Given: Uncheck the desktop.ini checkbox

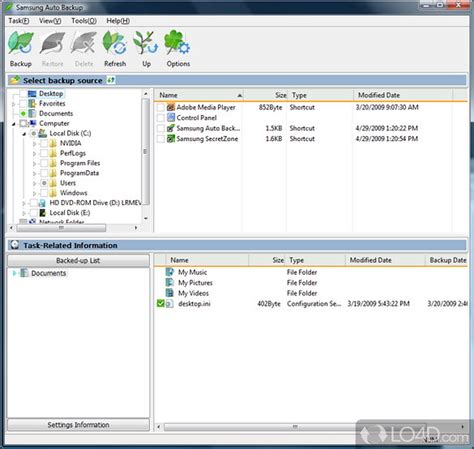Looking at the screenshot, I should tap(161, 304).
